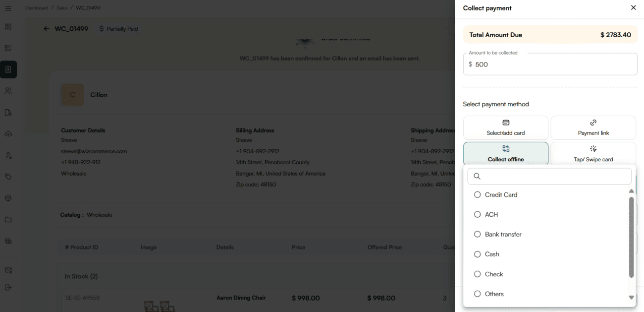This screenshot has height=312, width=644.
Task: Choose Check from the offline payment dropdown
Action: 478,274
